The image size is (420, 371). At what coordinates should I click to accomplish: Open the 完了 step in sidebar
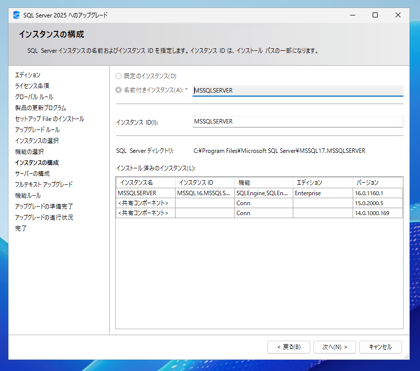(x=21, y=228)
